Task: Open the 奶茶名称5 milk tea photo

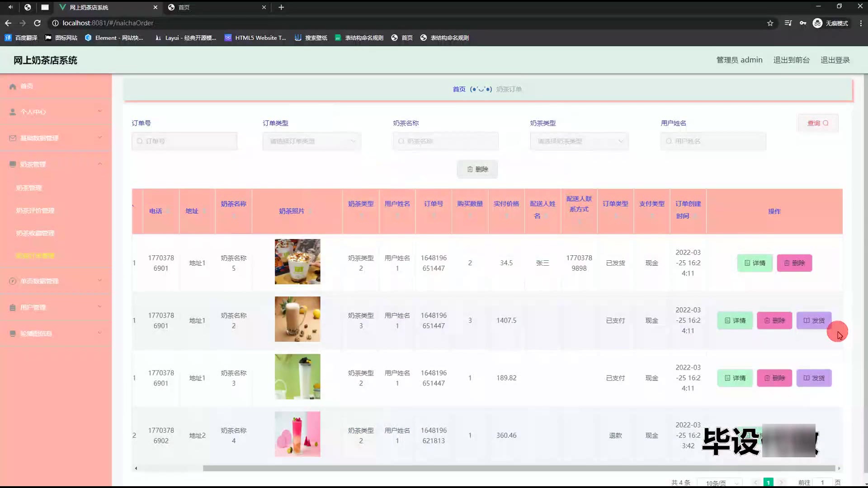Action: coord(297,262)
